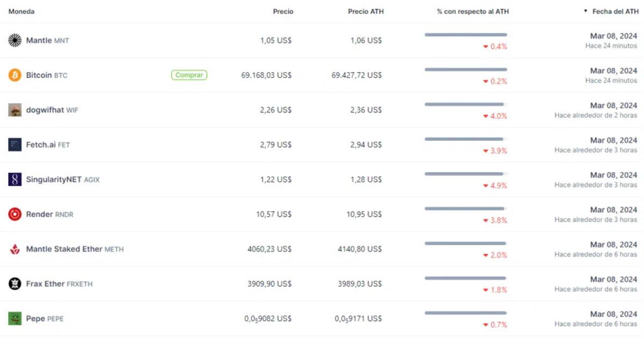The width and height of the screenshot is (644, 340).
Task: Click the Mantle Staked Ether logo
Action: tap(14, 249)
